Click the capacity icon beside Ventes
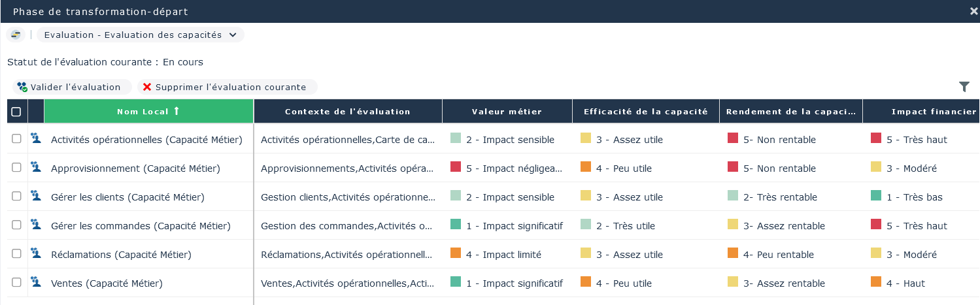The height and width of the screenshot is (305, 980). (x=36, y=282)
